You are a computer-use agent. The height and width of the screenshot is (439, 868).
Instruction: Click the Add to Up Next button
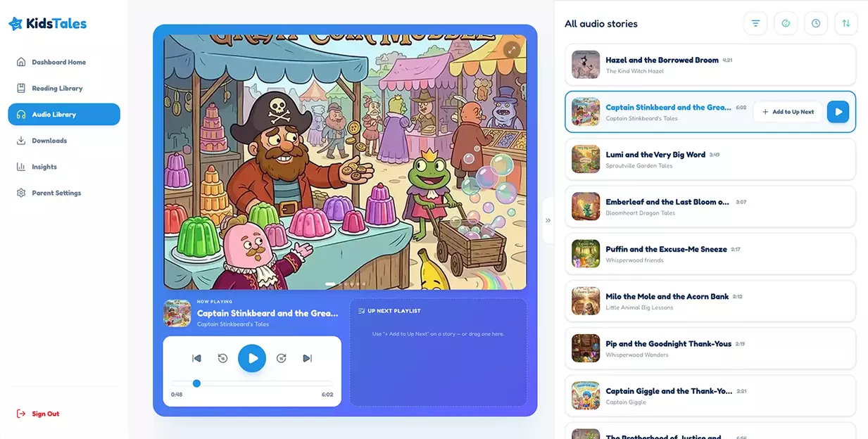coord(788,112)
